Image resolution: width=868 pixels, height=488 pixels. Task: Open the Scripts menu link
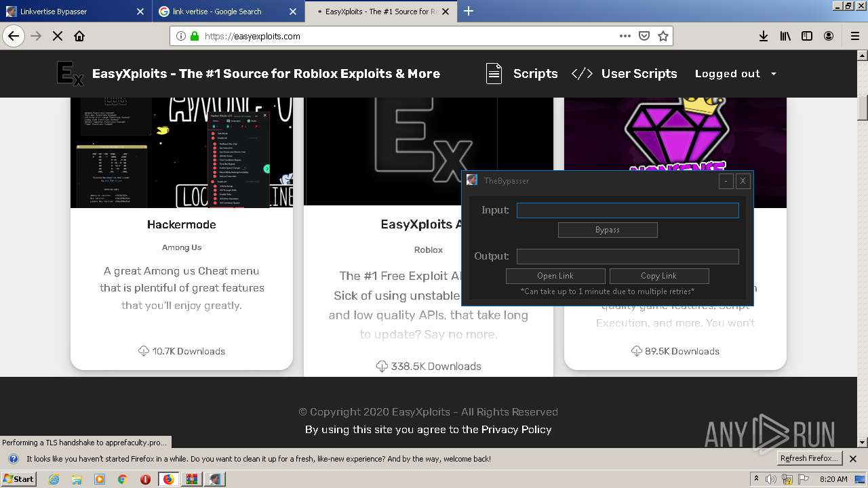(536, 74)
